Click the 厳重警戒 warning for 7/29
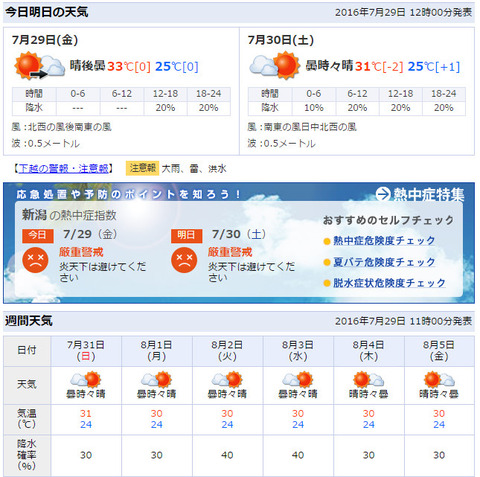 click(x=81, y=252)
